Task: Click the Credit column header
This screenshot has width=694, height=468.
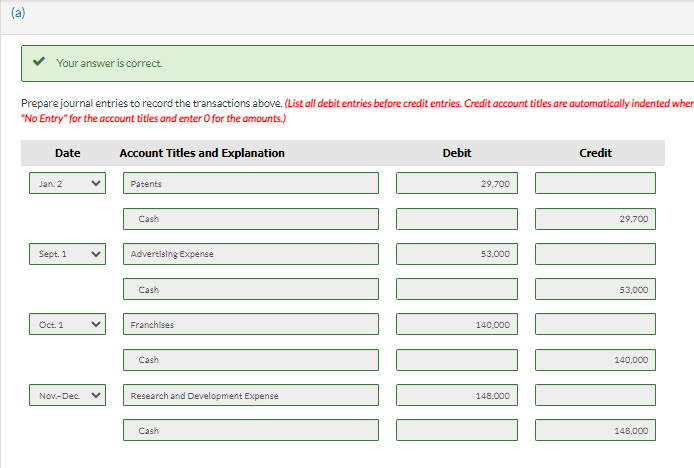Action: (x=595, y=153)
